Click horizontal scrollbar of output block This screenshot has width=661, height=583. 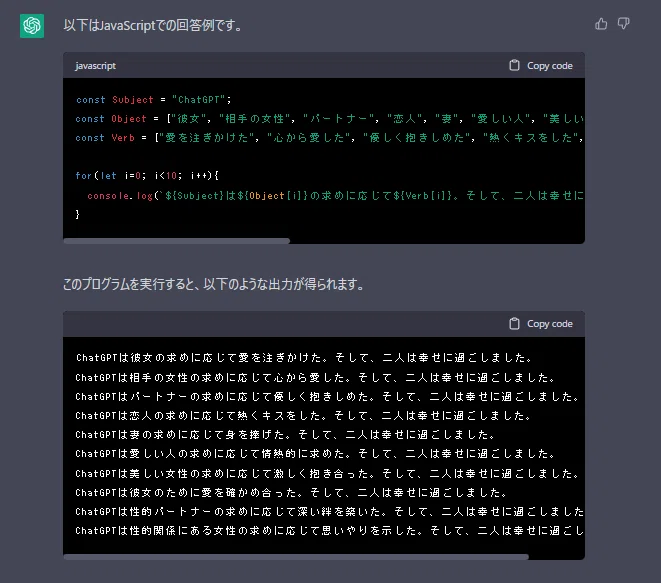pyautogui.click(x=296, y=557)
